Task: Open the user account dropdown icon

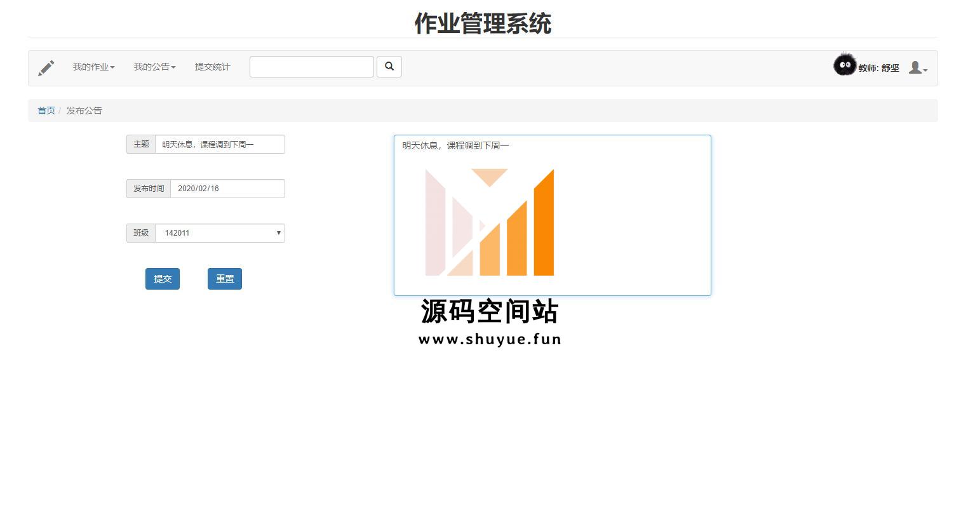Action: pos(918,67)
